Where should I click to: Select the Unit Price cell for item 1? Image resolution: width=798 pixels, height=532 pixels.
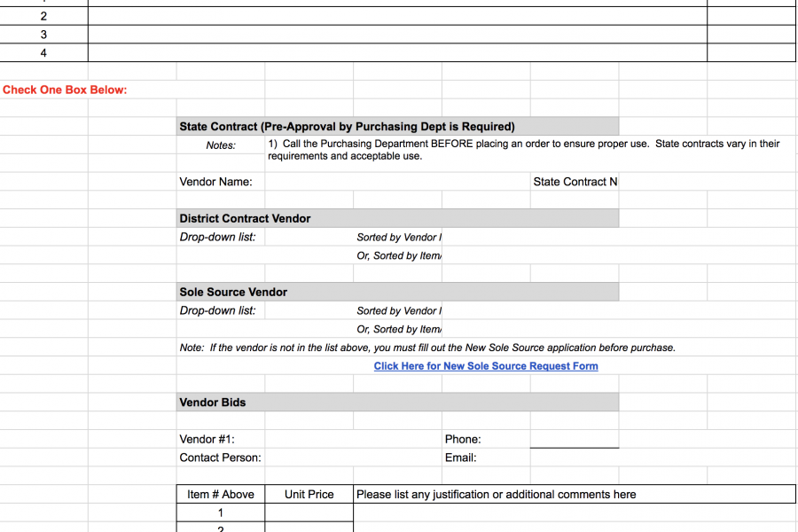309,512
